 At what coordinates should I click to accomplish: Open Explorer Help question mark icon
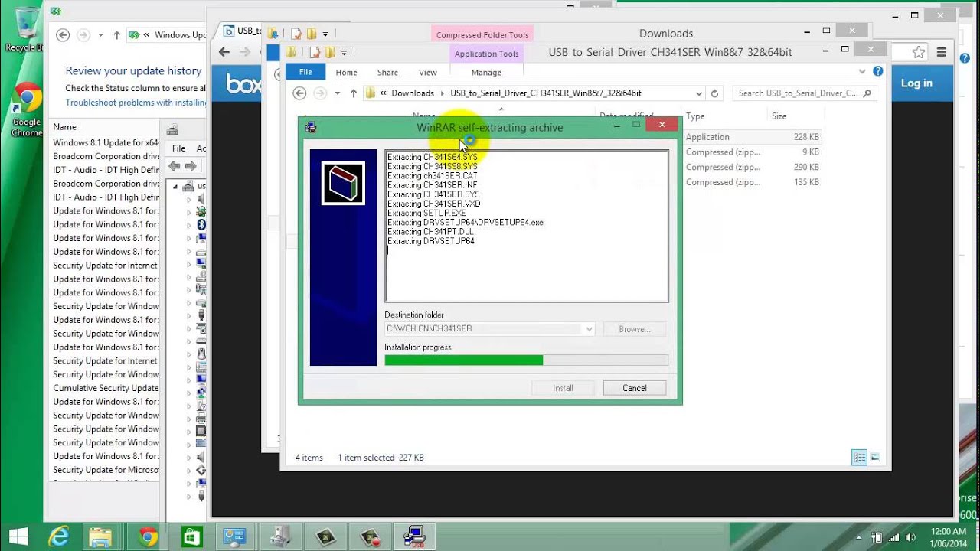point(878,71)
